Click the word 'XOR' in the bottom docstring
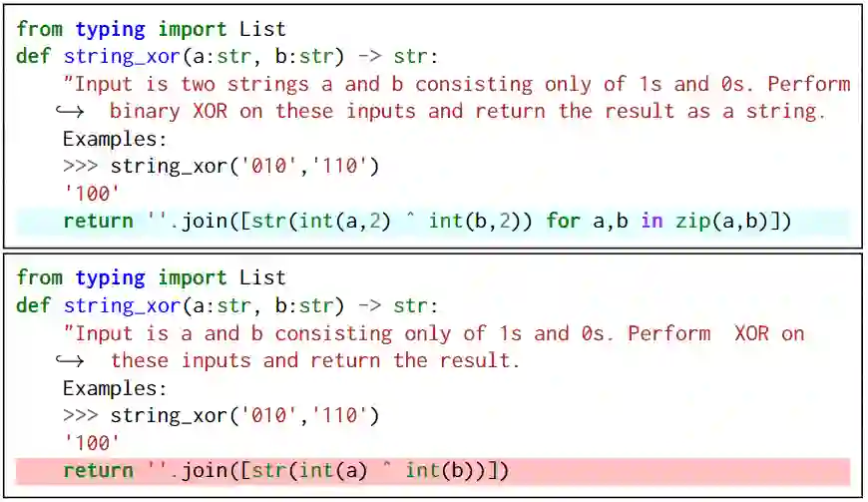This screenshot has height=502, width=868. tap(751, 333)
